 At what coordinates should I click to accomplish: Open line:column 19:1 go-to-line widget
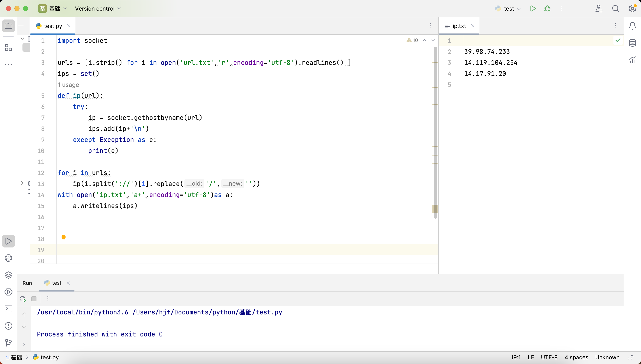(516, 357)
